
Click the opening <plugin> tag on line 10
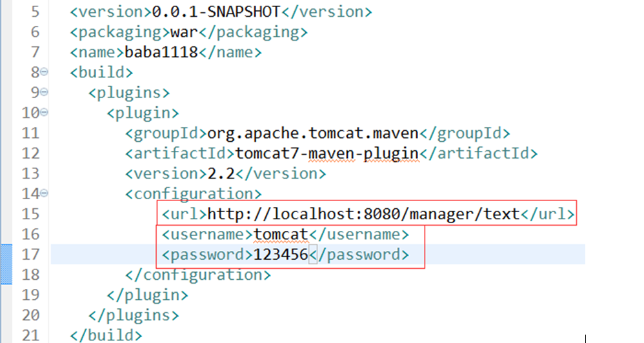tap(143, 113)
